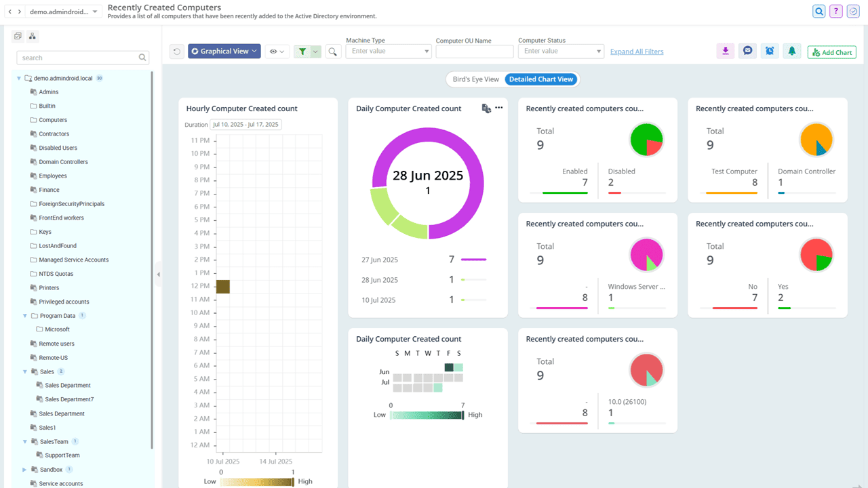Screen dimensions: 868x488
Task: Click the Expand All Filters link
Action: tap(637, 52)
